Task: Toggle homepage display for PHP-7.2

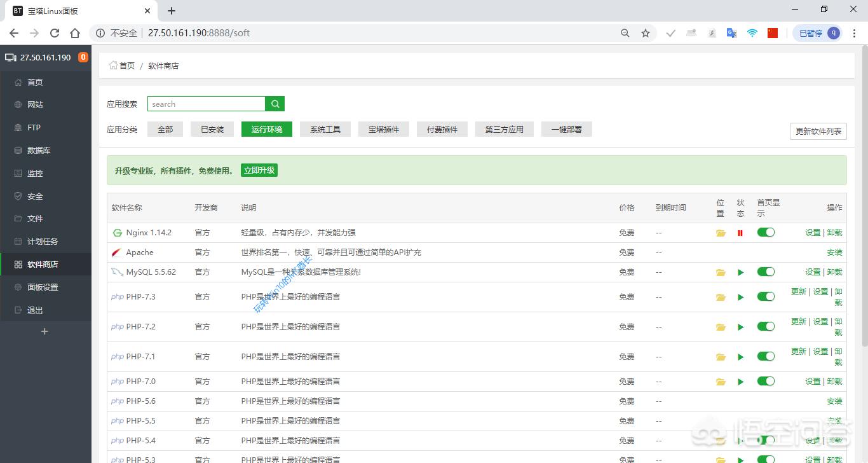Action: click(x=766, y=326)
